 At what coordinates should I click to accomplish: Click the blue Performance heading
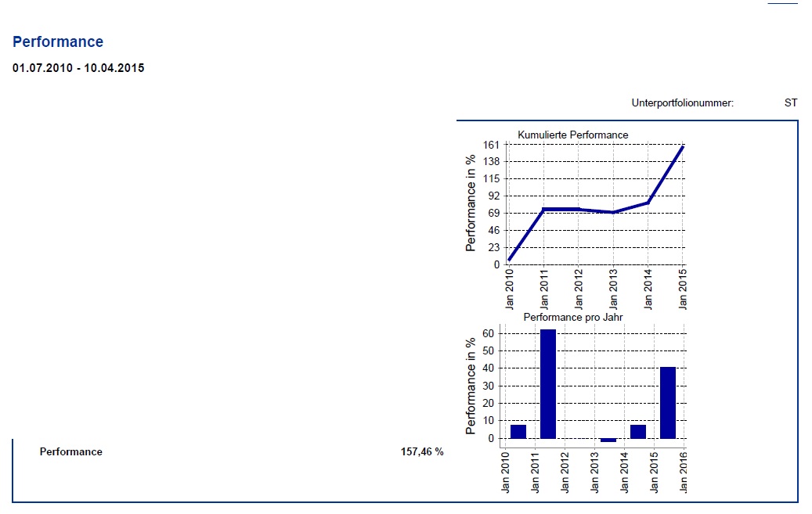(x=58, y=42)
